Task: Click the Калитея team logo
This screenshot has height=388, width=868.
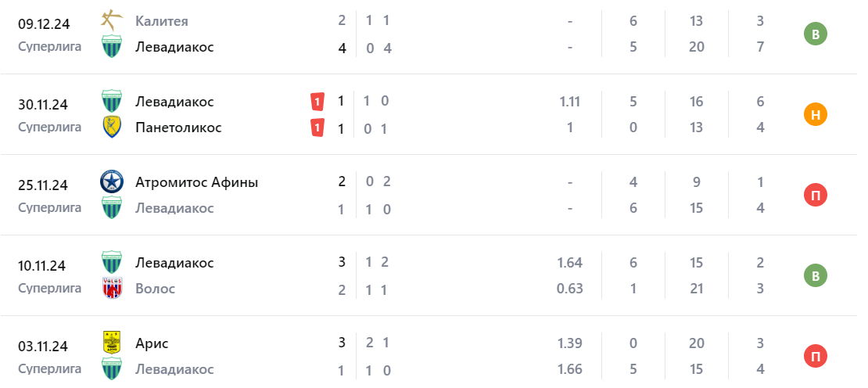Action: pyautogui.click(x=112, y=20)
